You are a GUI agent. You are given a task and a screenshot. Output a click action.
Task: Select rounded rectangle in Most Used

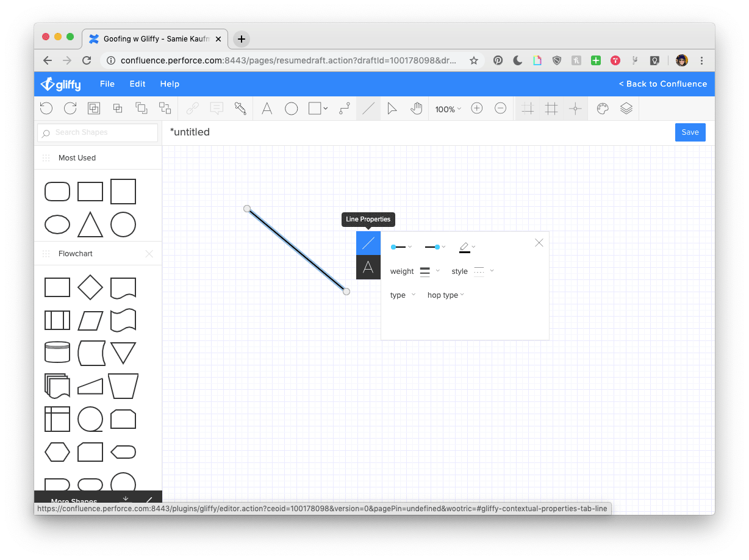[57, 192]
